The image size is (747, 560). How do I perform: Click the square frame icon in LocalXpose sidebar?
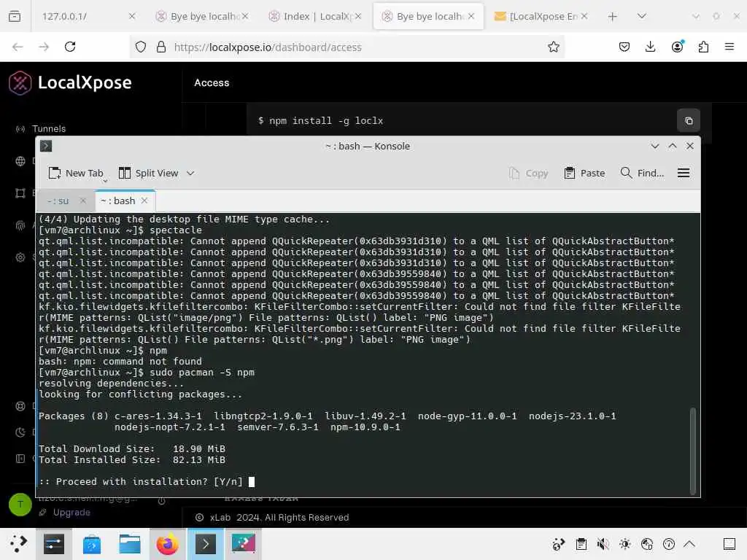(20, 192)
